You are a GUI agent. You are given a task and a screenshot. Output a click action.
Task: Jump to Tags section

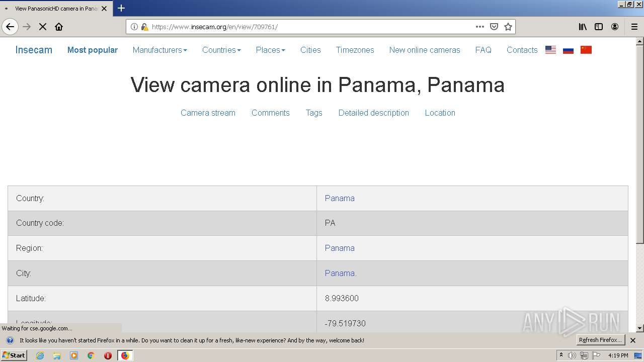[x=314, y=113]
